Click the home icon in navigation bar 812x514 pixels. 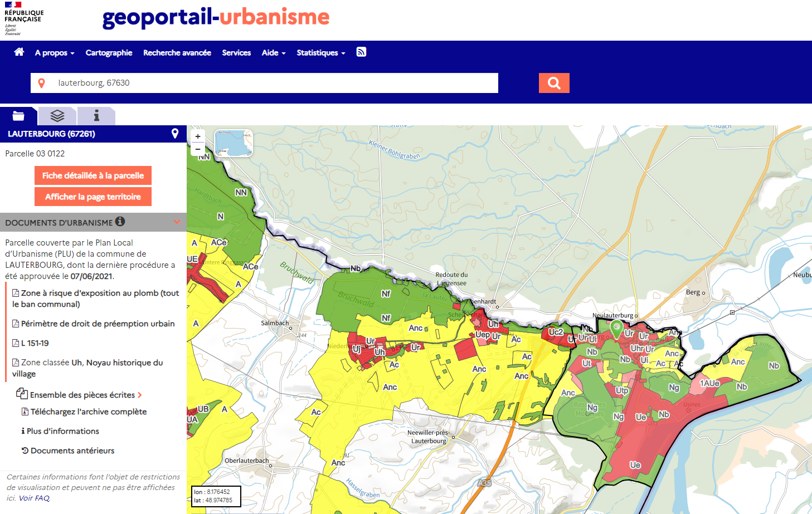19,52
